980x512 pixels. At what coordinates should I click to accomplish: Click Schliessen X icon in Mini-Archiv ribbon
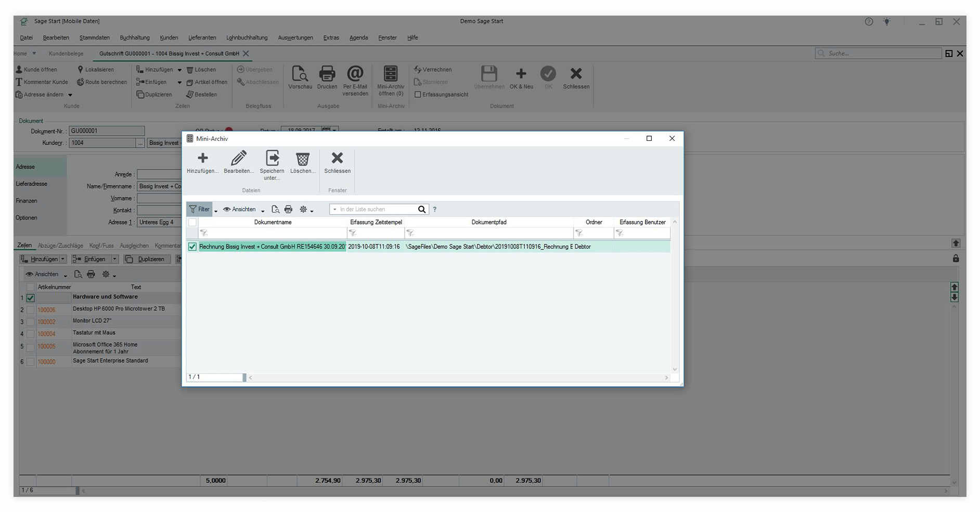pos(337,157)
